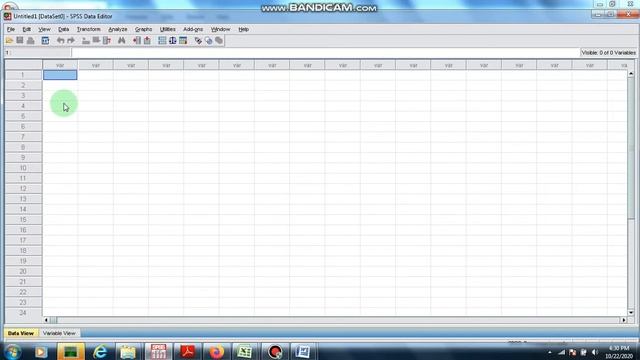Click the Use Variable Sets toolbar icon
The image size is (640, 360).
(209, 40)
